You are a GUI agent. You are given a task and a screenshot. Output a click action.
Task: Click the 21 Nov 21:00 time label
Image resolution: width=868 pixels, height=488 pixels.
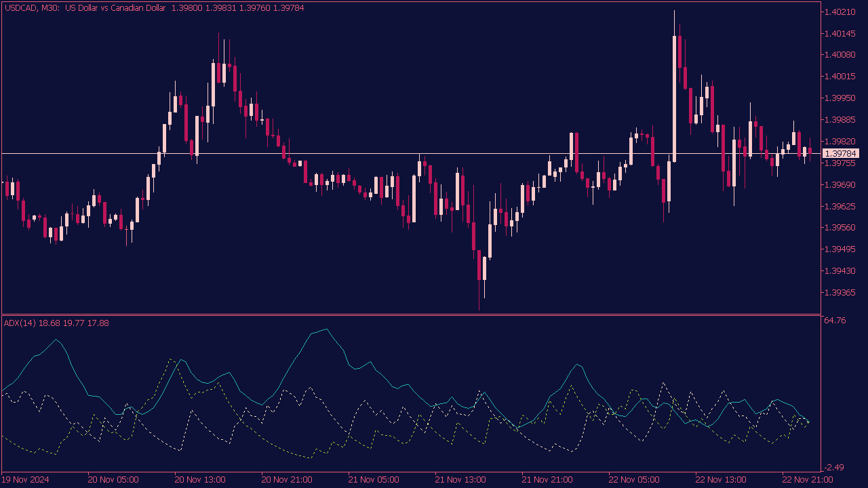click(547, 479)
